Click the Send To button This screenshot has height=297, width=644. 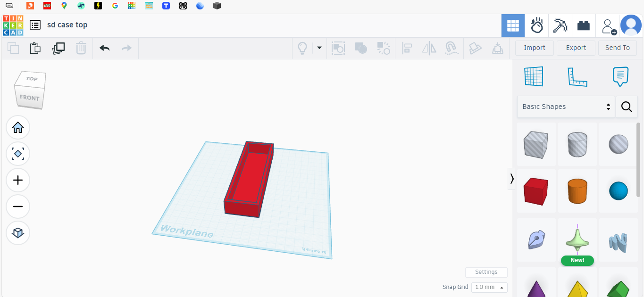point(618,48)
